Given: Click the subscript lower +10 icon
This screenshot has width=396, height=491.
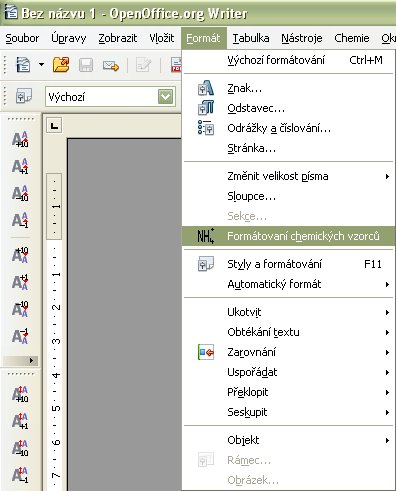Looking at the screenshot, I should click(20, 255).
